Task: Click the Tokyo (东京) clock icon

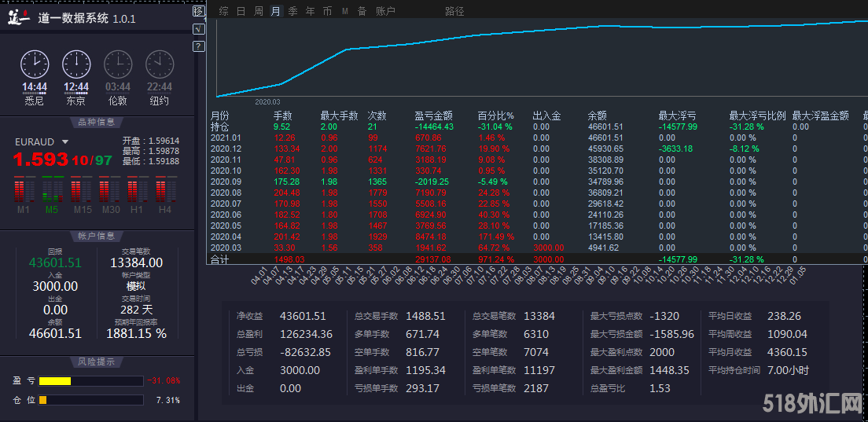Action: (76, 64)
